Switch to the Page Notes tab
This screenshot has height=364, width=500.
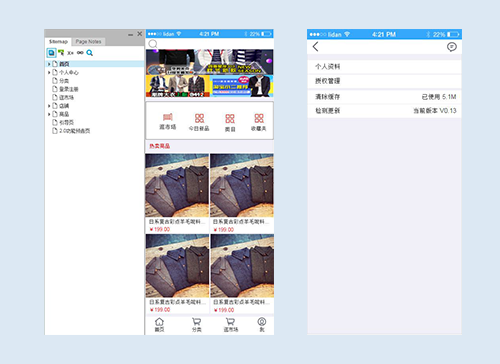(88, 42)
